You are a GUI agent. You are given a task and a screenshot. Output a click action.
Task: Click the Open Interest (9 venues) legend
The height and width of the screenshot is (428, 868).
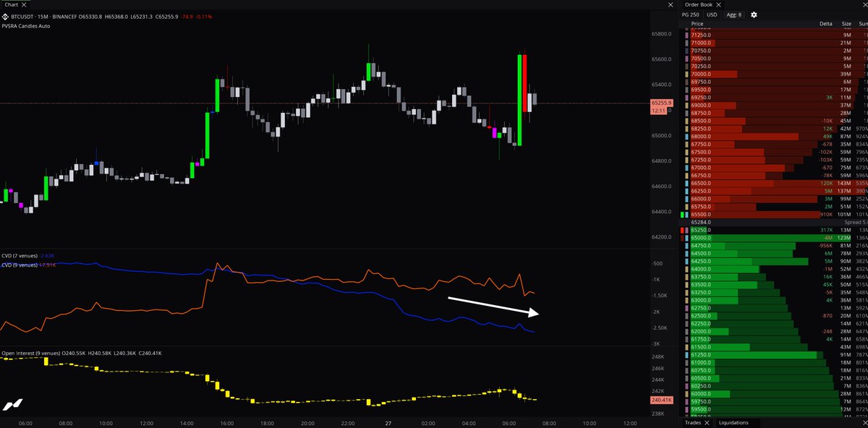click(33, 354)
